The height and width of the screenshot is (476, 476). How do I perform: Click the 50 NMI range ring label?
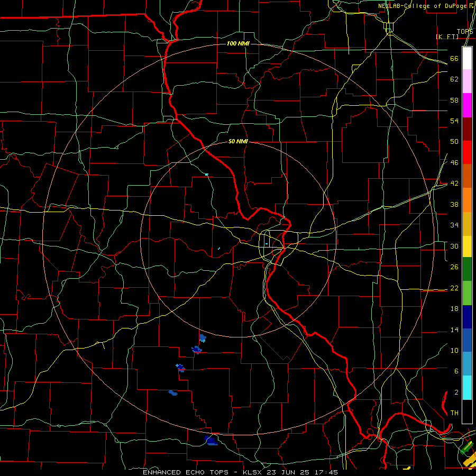[x=238, y=141]
